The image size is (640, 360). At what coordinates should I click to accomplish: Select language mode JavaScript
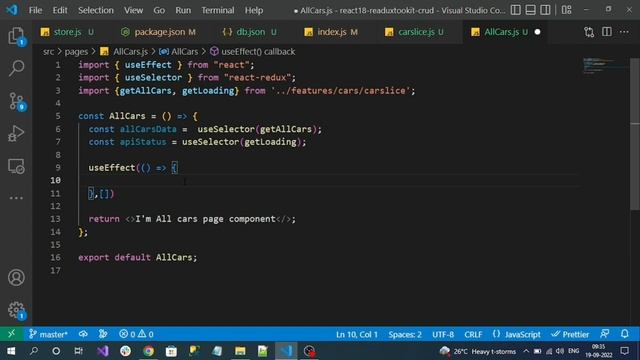coord(516,334)
